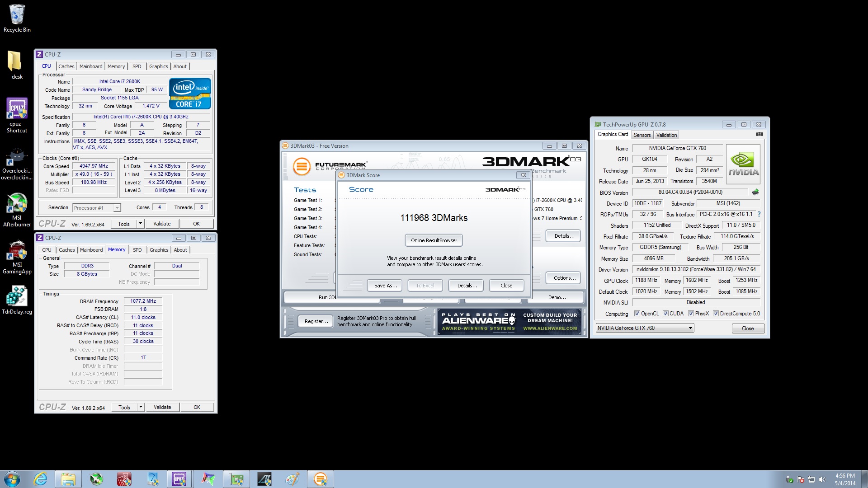Viewport: 868px width, 488px height.
Task: Click the NVIDIA logo in GPU-Z
Action: pos(743,164)
